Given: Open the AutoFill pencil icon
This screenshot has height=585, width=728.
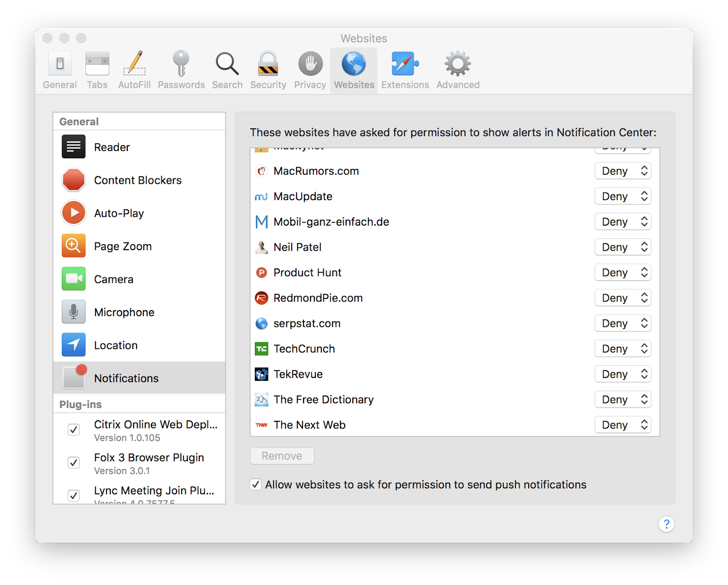Looking at the screenshot, I should tap(134, 68).
